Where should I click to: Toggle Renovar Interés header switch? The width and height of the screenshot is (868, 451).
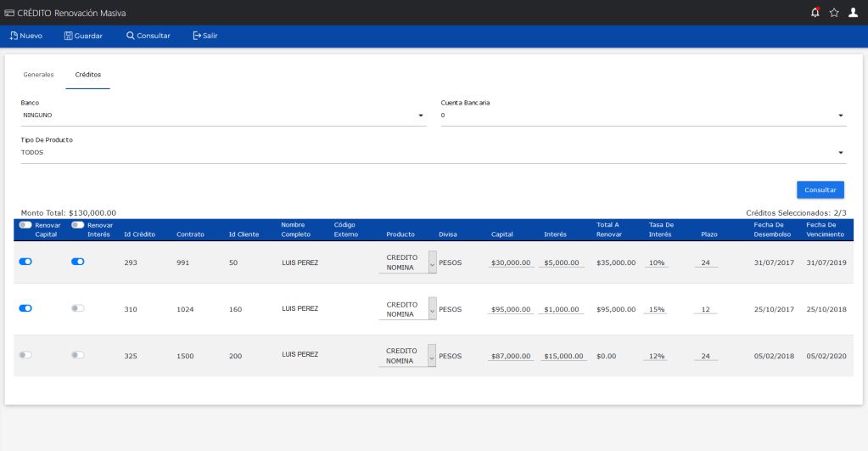click(78, 225)
